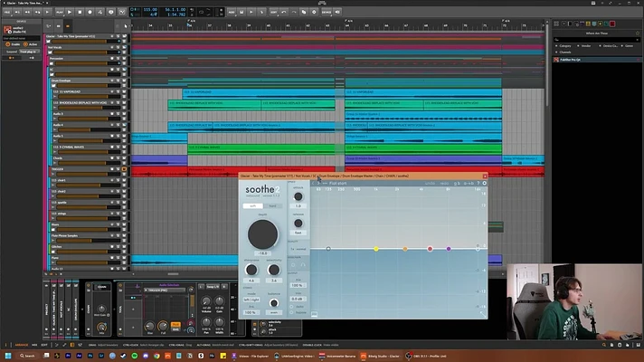Select the hard mode in soothe2
Image resolution: width=644 pixels, height=362 pixels.
point(272,205)
